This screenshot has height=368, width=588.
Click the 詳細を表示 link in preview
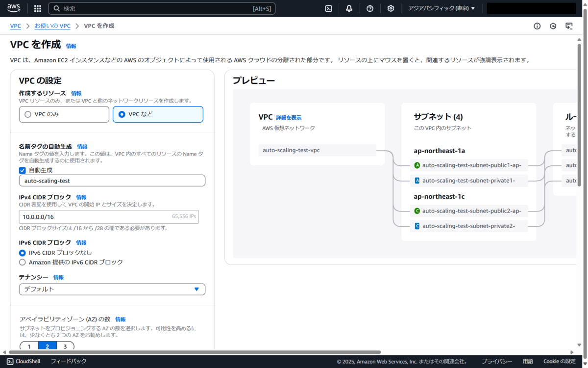(289, 118)
